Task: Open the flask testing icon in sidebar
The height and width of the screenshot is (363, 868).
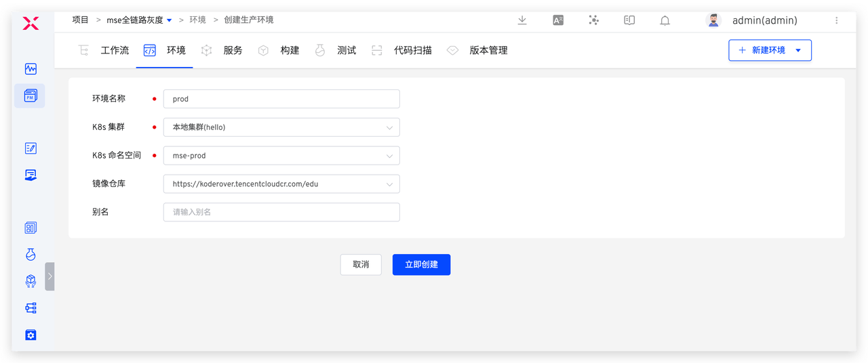Action: tap(31, 255)
